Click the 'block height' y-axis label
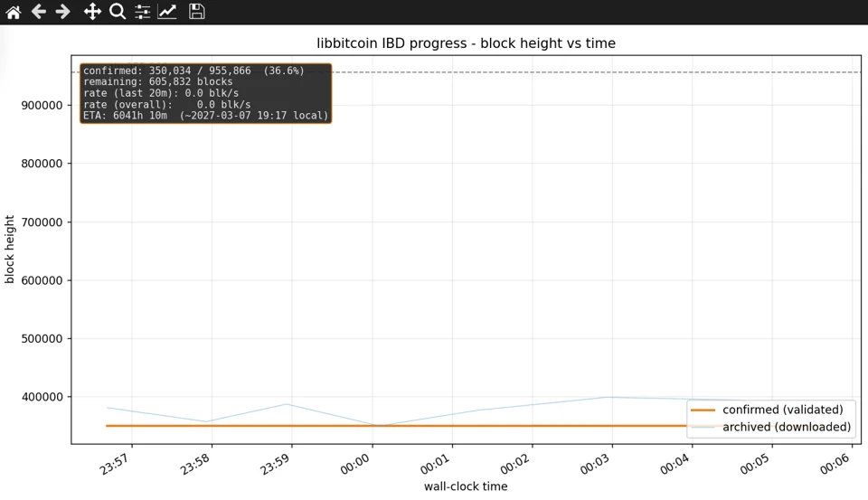 9,250
